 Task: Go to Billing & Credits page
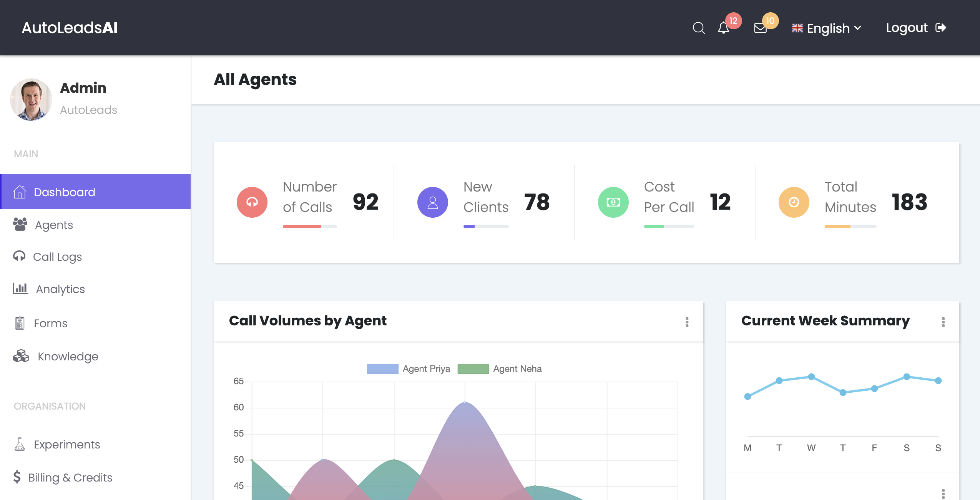[70, 478]
